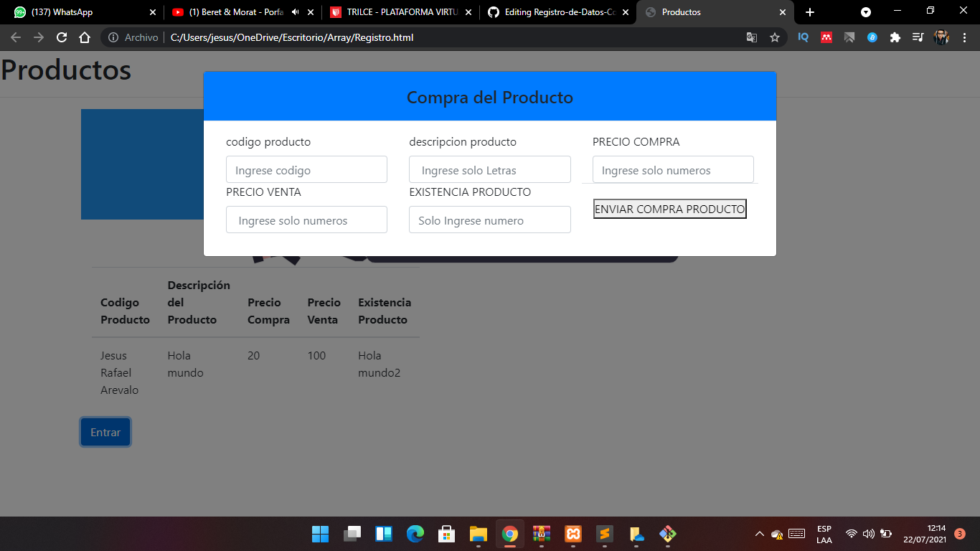
Task: Open WinRAR from the taskbar
Action: tap(541, 534)
